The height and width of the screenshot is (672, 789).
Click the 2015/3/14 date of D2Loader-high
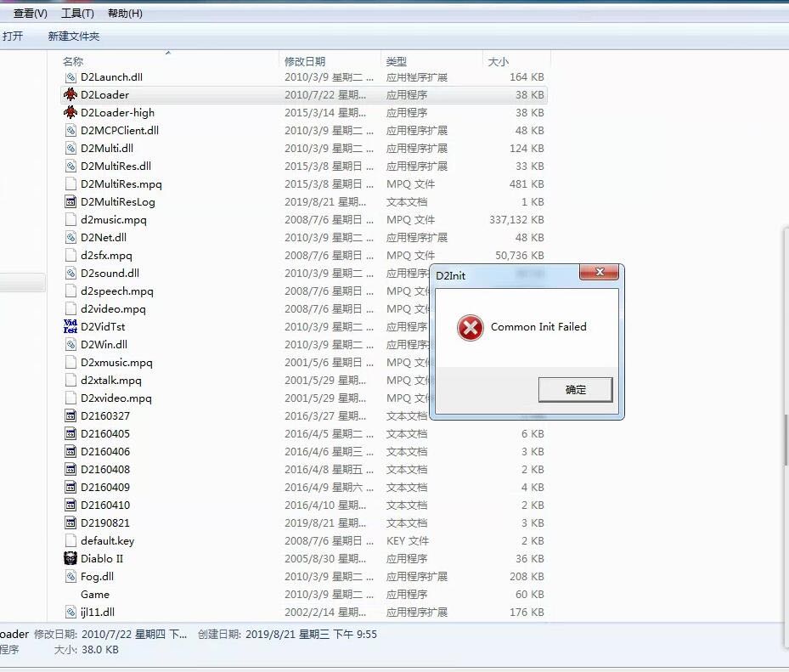pyautogui.click(x=325, y=113)
